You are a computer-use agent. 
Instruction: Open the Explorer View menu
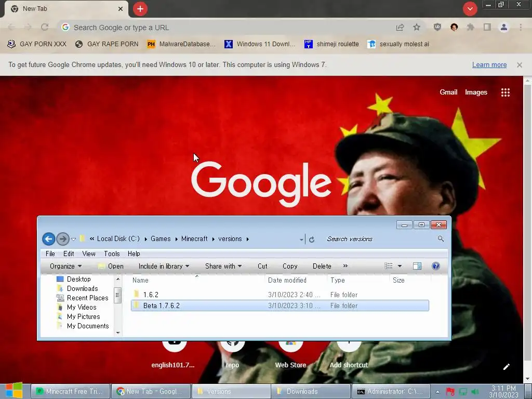(x=89, y=254)
